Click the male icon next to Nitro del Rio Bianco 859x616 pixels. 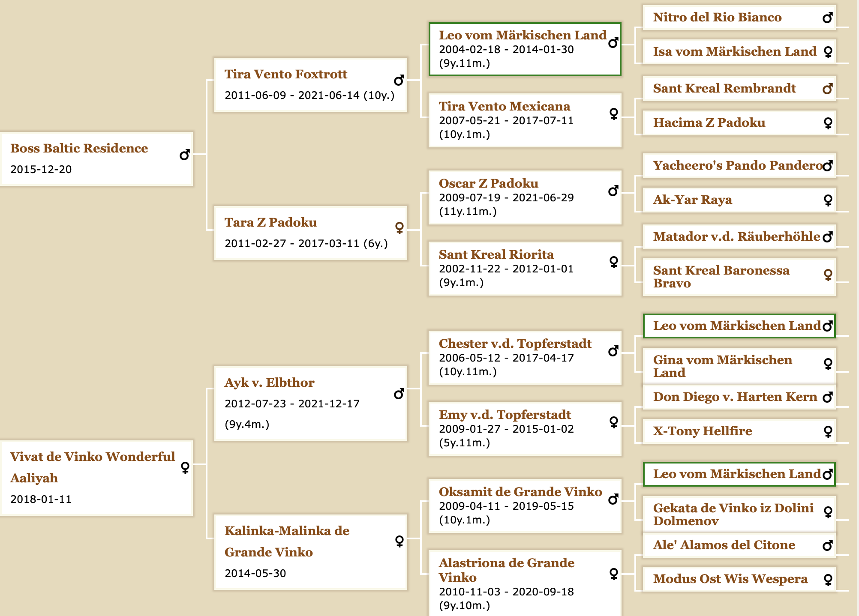click(828, 18)
